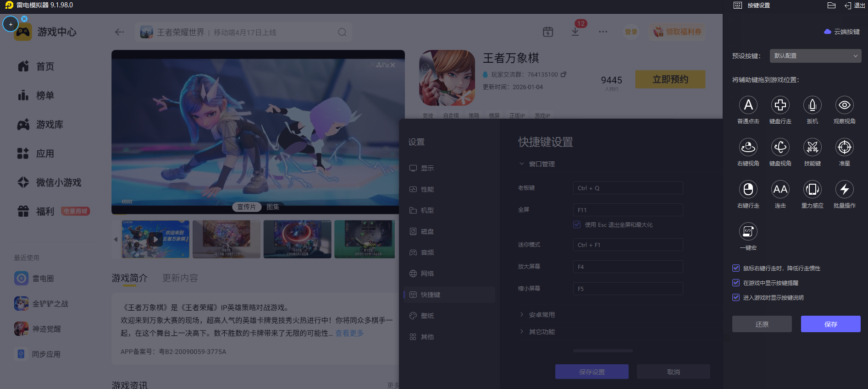Click the 还原 restore button
This screenshot has height=389, width=868.
coord(762,324)
